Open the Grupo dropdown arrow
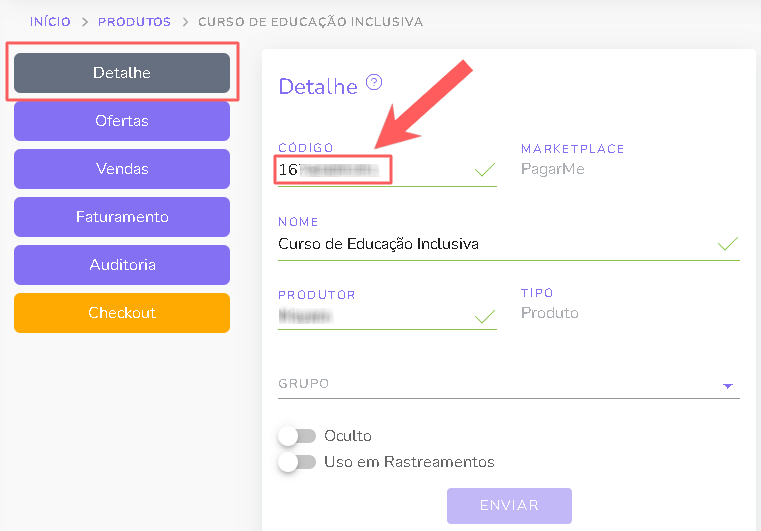 coord(728,386)
